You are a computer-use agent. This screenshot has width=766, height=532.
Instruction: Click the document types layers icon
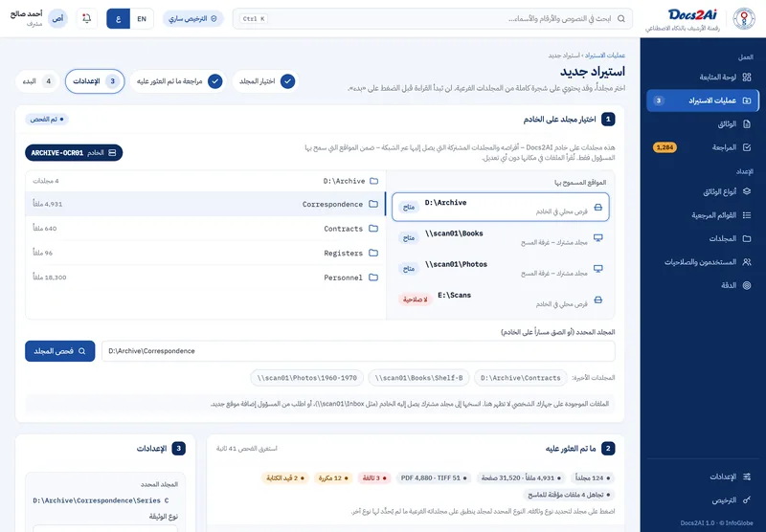click(x=747, y=191)
